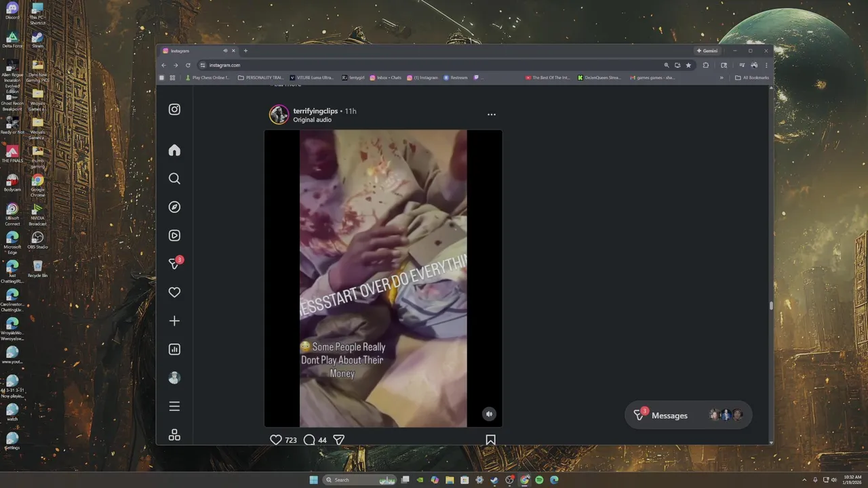This screenshot has width=868, height=488.
Task: Open the All Bookmarks folder
Action: 752,78
